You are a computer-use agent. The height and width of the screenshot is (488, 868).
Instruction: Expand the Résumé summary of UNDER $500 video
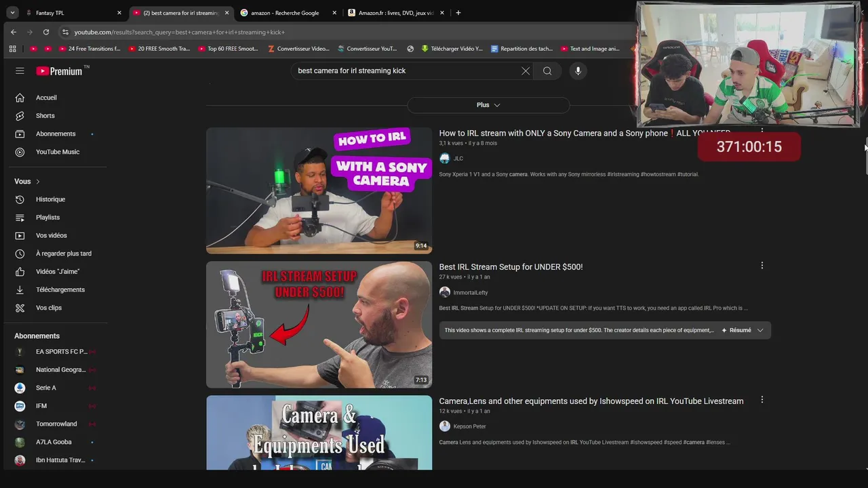click(x=743, y=330)
